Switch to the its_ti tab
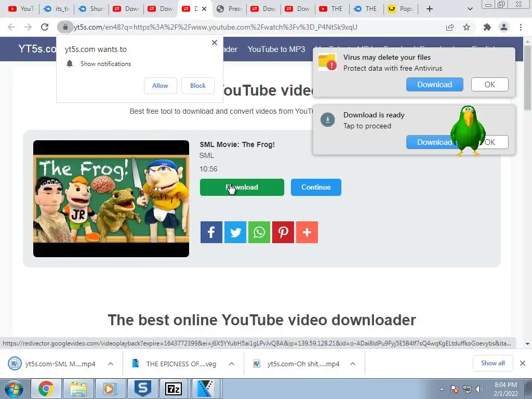The image size is (532, 399). (56, 9)
